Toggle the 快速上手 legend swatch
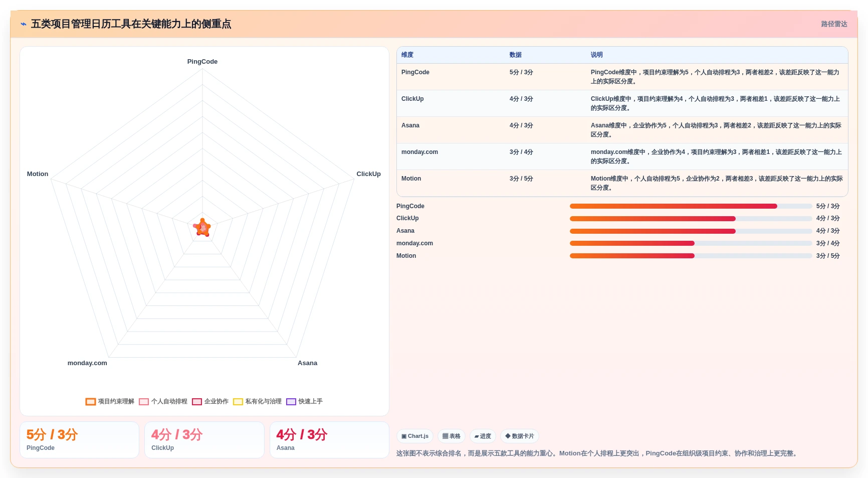The height and width of the screenshot is (478, 868). [x=291, y=402]
